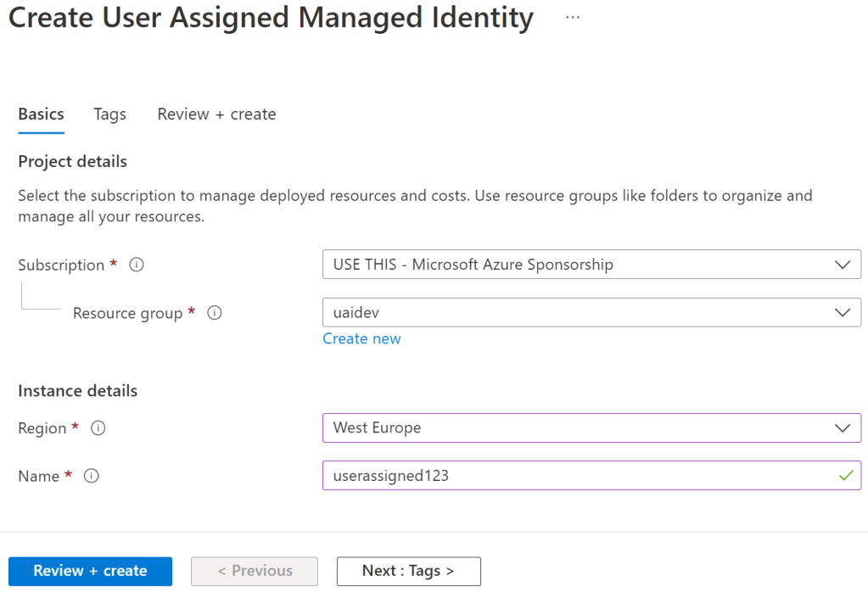Image resolution: width=868 pixels, height=592 pixels.
Task: Open the Subscription dropdown showing Microsoft Azure Sponsorship
Action: tap(577, 265)
